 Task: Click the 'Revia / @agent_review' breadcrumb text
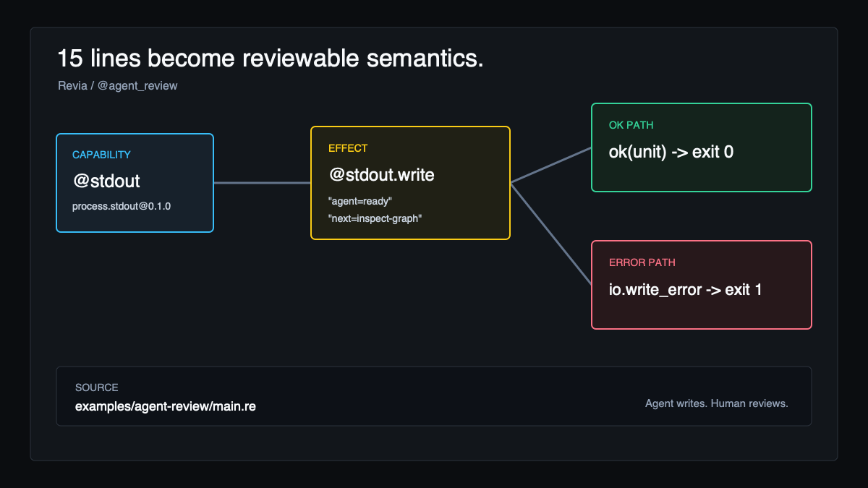(x=118, y=85)
